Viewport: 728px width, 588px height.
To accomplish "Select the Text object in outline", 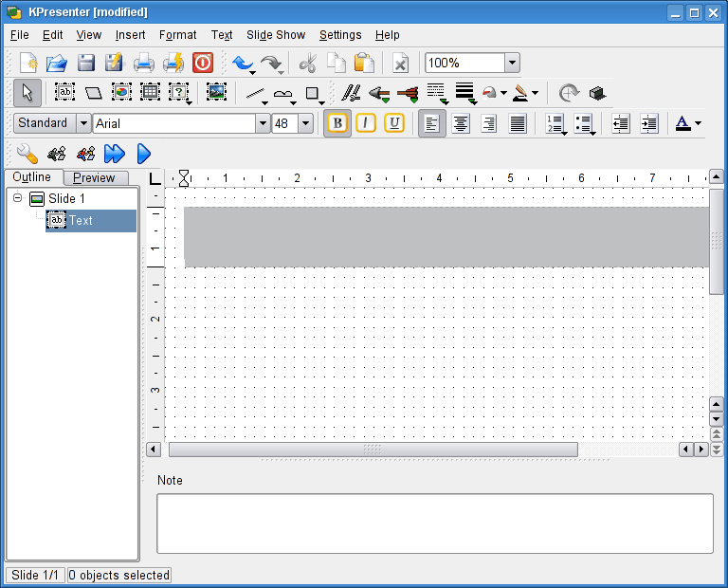I will click(81, 220).
